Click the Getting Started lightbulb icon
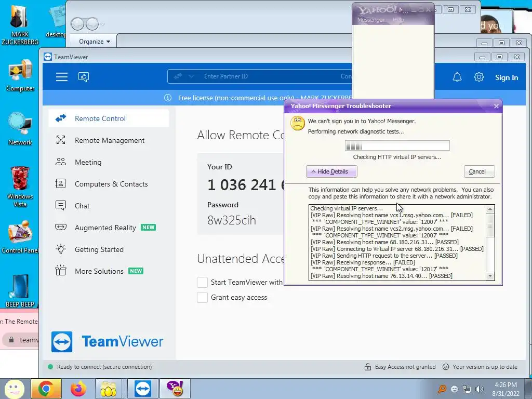Image resolution: width=532 pixels, height=399 pixels. [x=61, y=249]
